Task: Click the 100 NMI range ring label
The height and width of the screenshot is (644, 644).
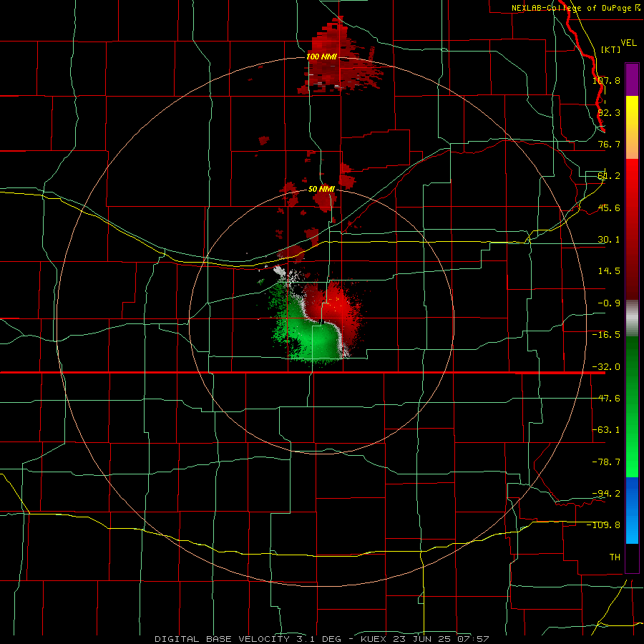Action: click(321, 57)
